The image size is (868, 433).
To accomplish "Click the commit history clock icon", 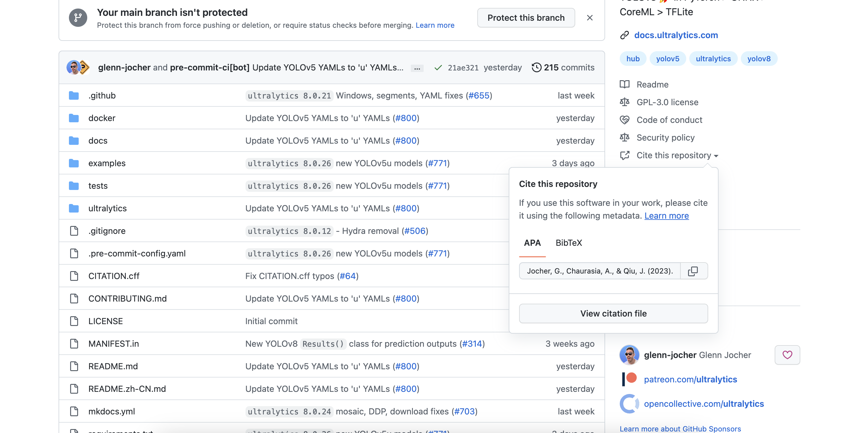I will [536, 67].
